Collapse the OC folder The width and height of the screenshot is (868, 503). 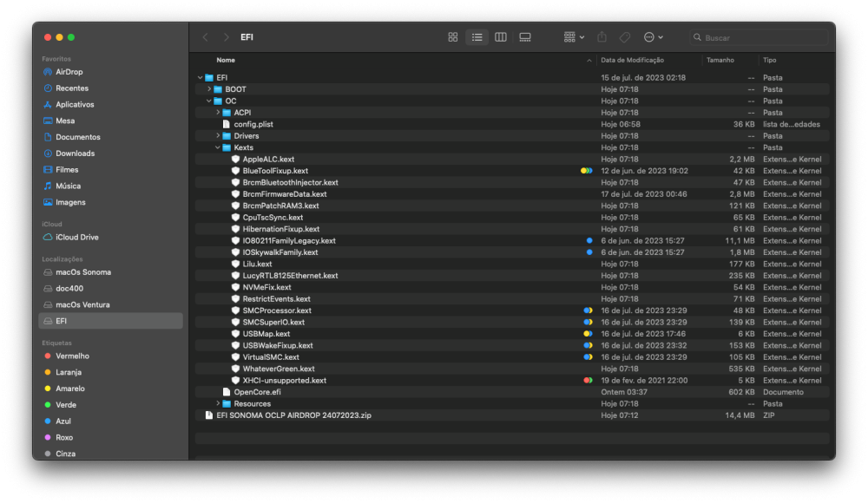[209, 101]
